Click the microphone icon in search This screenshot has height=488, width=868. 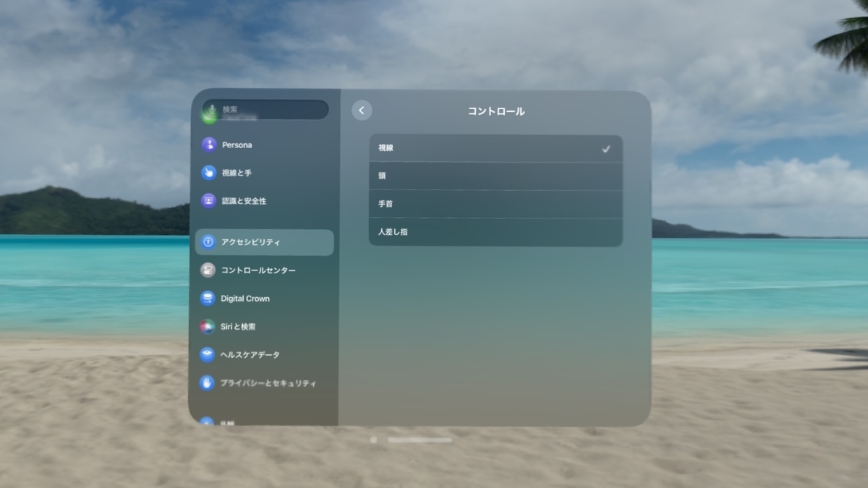213,110
